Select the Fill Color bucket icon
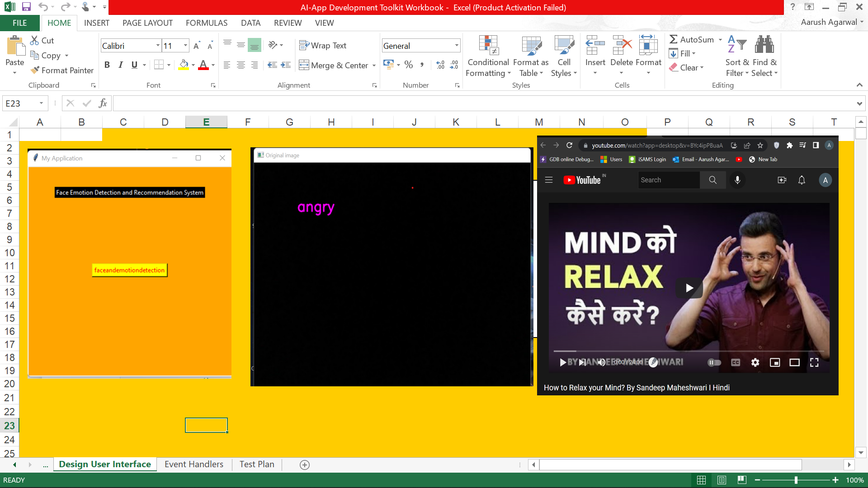The width and height of the screenshot is (868, 488). (x=183, y=65)
